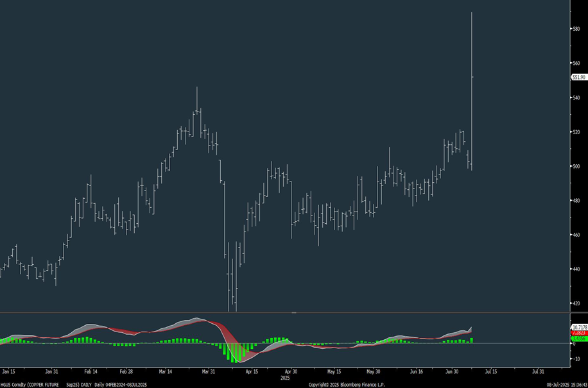Screen dimensions: 588x388
Task: Click the Jul 15 date label
Action: click(491, 372)
